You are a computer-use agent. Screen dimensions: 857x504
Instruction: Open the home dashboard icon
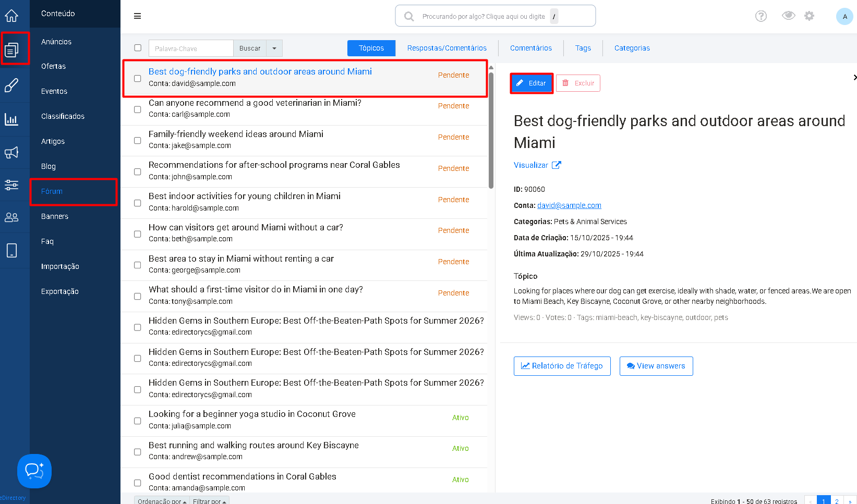pyautogui.click(x=11, y=16)
